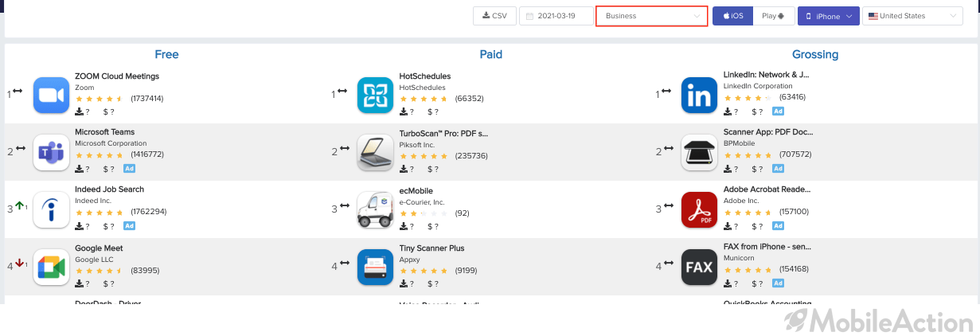Click the revenue estimate for LinkedIn

click(757, 111)
